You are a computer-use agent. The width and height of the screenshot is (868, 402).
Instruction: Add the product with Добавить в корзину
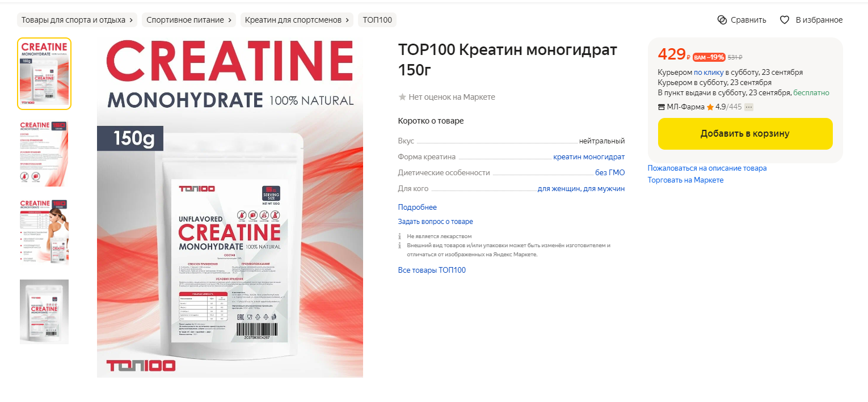[x=745, y=134]
